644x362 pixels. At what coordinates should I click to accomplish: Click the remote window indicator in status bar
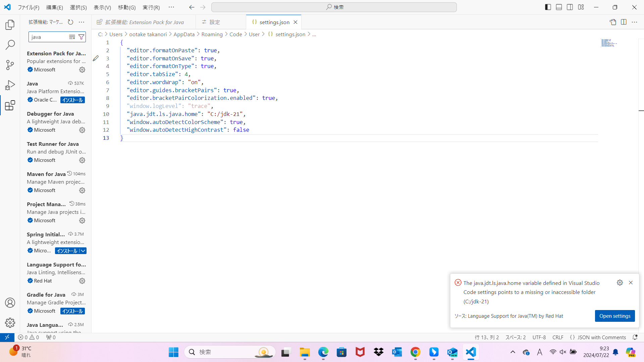[7, 337]
